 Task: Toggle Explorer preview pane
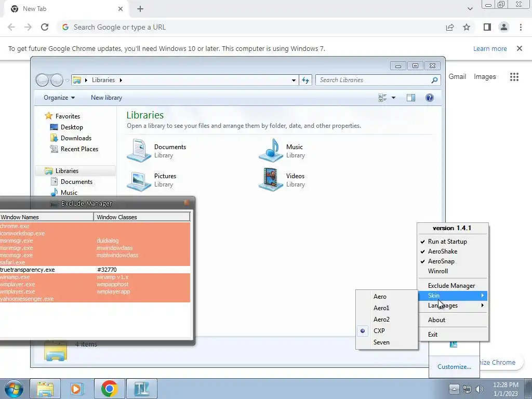point(410,98)
